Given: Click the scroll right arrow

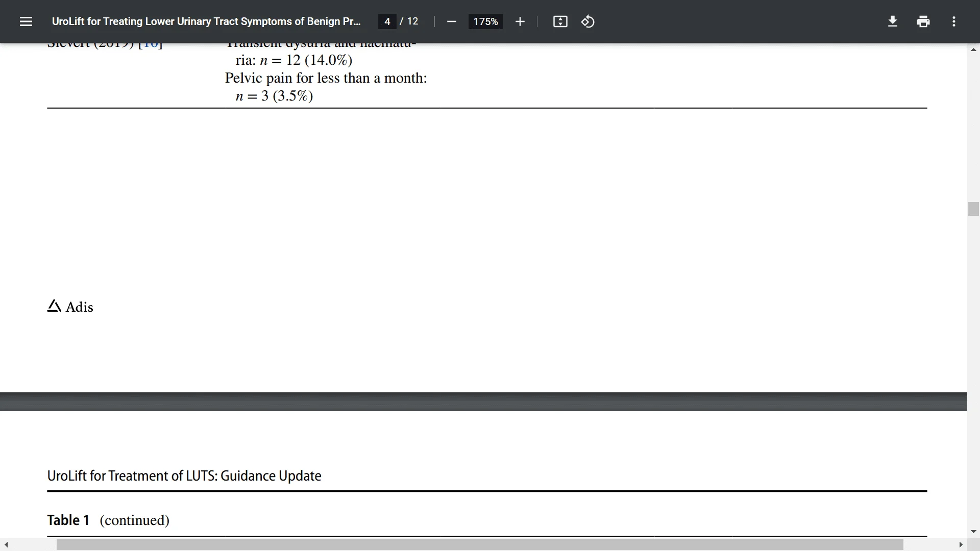Looking at the screenshot, I should (961, 545).
